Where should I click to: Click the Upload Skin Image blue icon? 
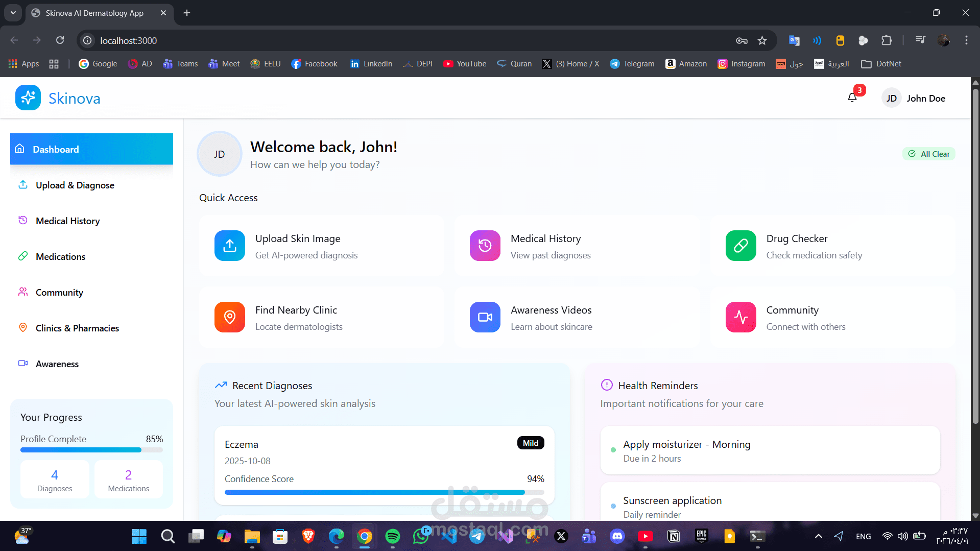point(230,246)
